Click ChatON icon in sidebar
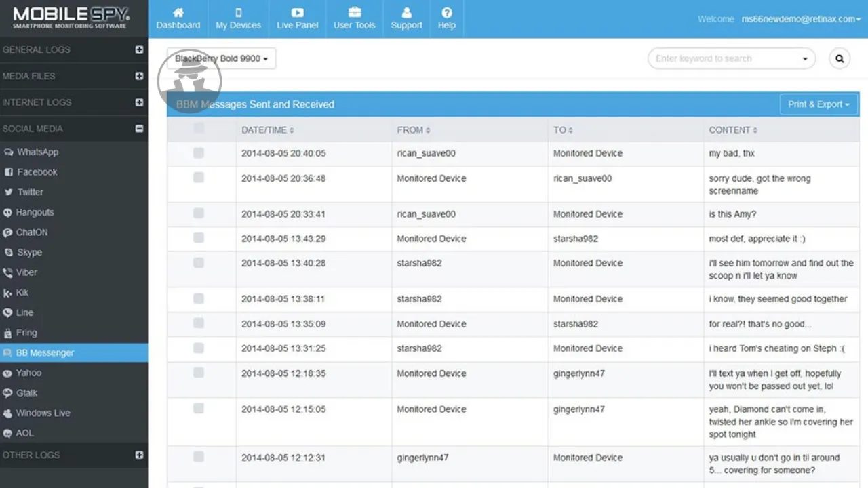 click(x=8, y=232)
